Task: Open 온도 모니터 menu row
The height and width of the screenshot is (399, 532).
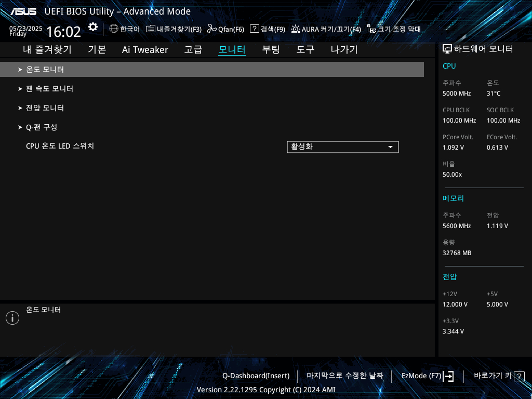Action: click(x=212, y=70)
